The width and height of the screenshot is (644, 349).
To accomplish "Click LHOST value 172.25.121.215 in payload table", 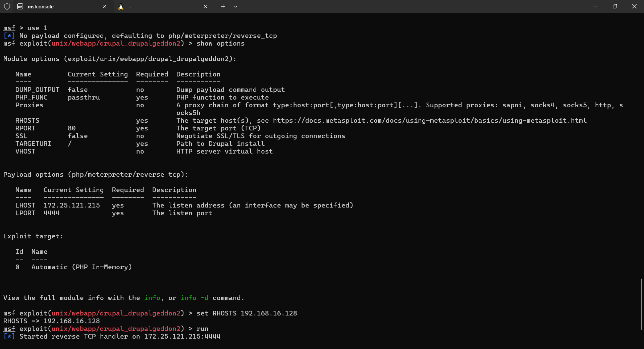I will point(71,205).
